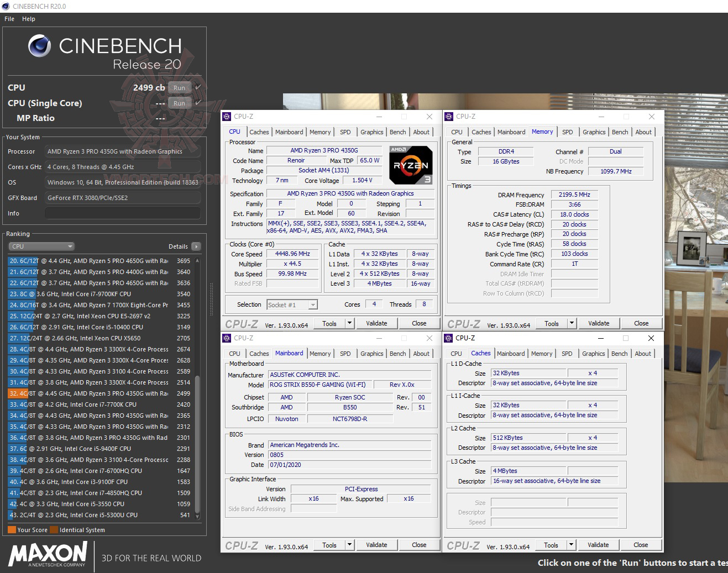This screenshot has width=728, height=573.
Task: Click title bar icon of CPU-Z processor window
Action: click(226, 117)
